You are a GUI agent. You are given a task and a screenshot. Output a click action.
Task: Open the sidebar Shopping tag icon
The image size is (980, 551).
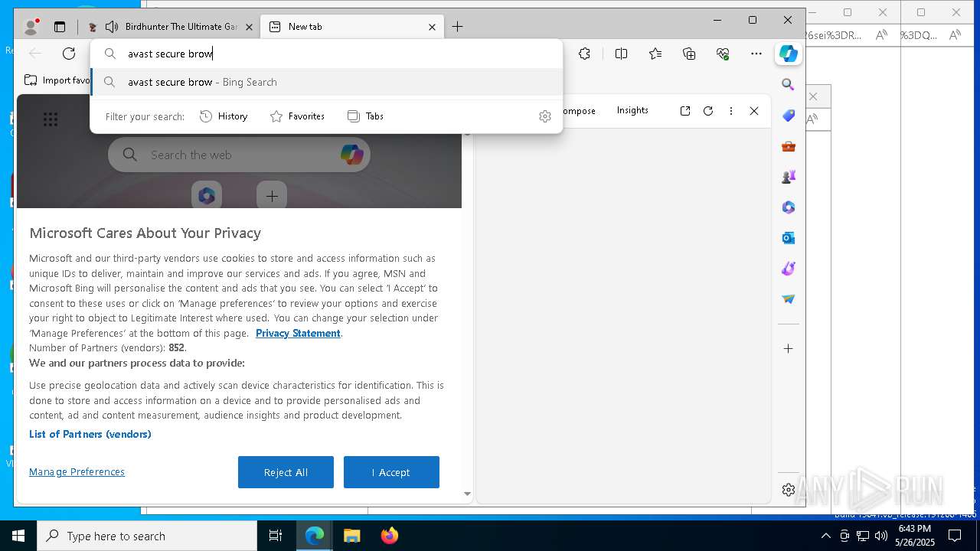click(x=789, y=116)
